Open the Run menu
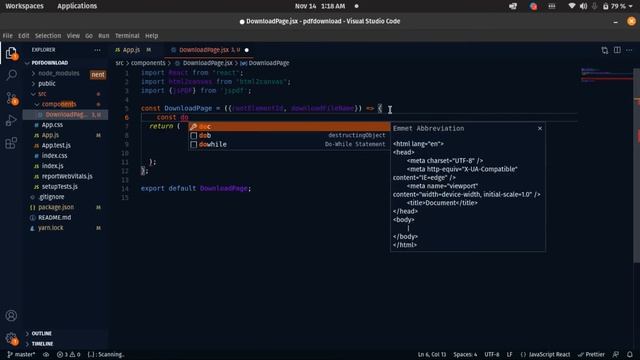Image resolution: width=640 pixels, height=360 pixels. [104, 36]
